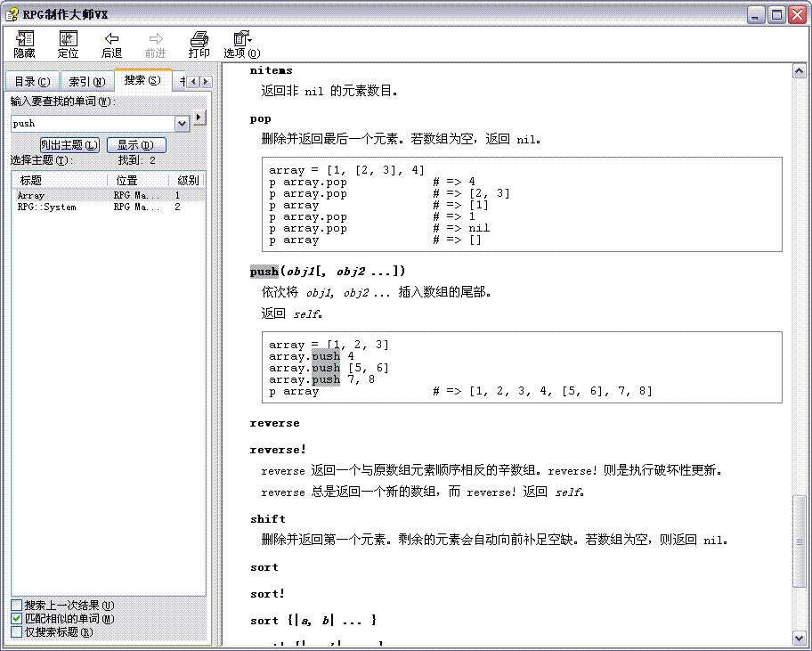The image size is (812, 651).
Task: Print the topic with the 打印 icon
Action: (199, 44)
